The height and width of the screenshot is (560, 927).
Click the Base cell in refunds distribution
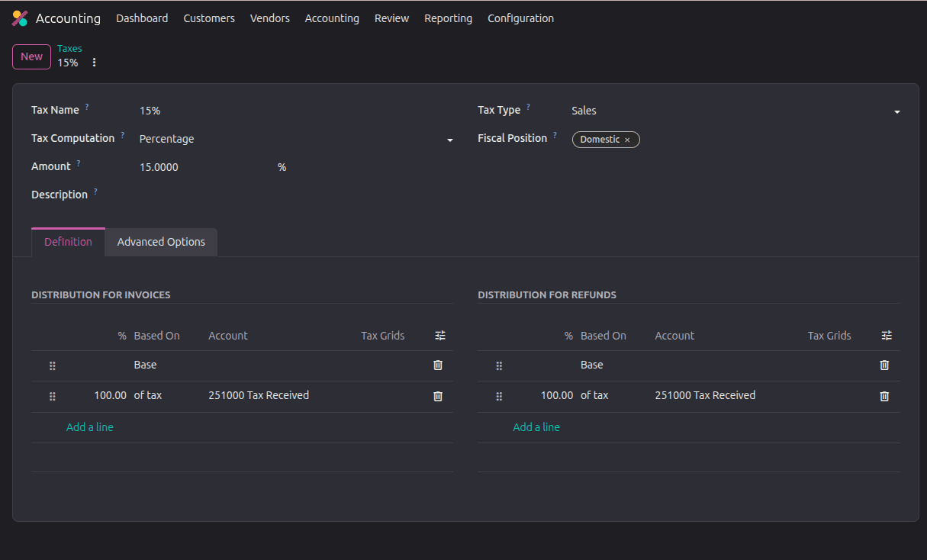[x=591, y=365]
